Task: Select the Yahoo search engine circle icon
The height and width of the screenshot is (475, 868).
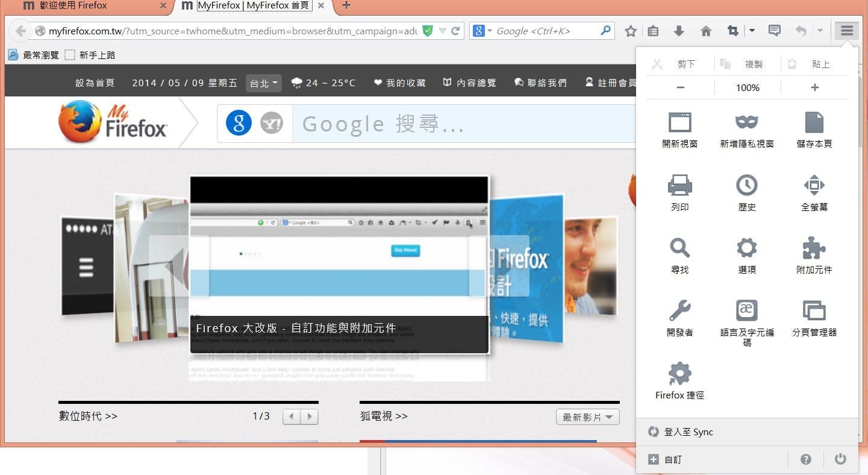Action: [x=272, y=124]
